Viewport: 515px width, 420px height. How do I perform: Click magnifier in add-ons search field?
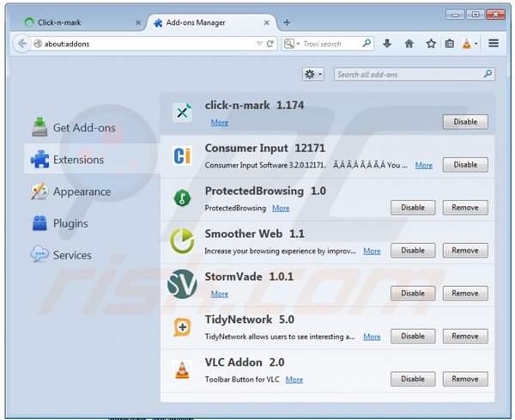pyautogui.click(x=488, y=74)
